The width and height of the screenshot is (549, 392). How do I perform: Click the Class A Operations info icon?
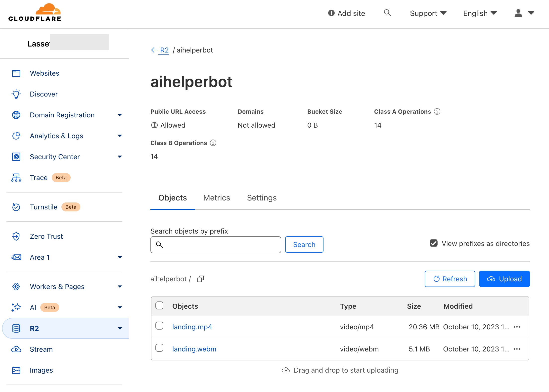437,111
